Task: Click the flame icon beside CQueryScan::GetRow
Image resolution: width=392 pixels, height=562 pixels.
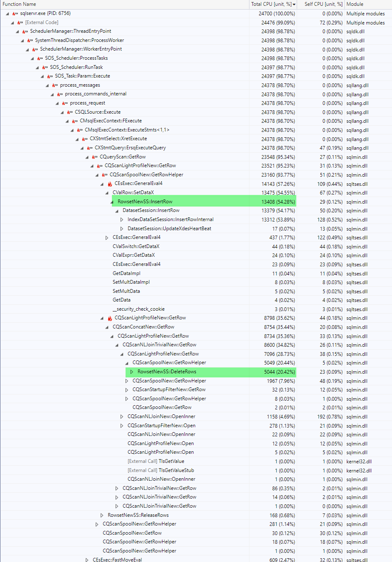Action: [x=95, y=157]
